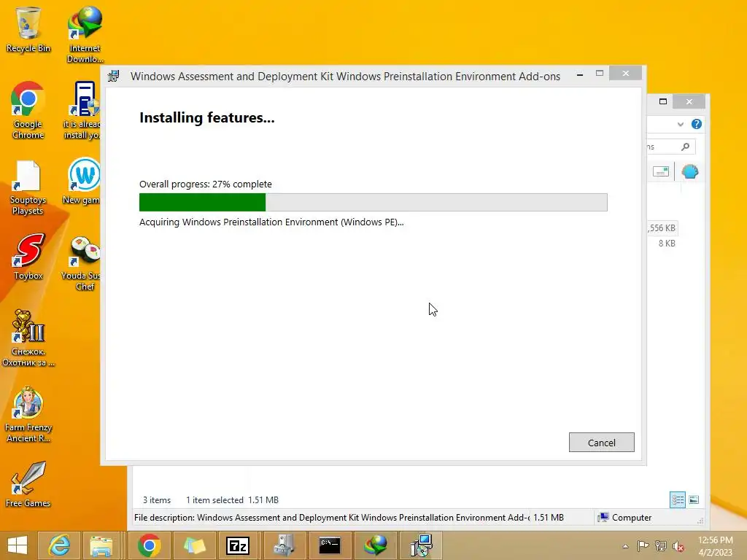
Task: Select the Free Games desktop shortcut
Action: coord(28,484)
